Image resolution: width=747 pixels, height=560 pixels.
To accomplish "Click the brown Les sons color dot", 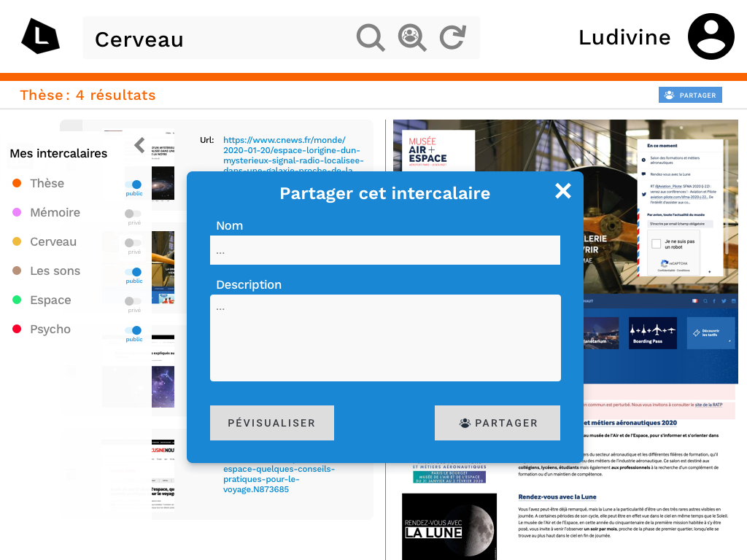I will tap(17, 271).
